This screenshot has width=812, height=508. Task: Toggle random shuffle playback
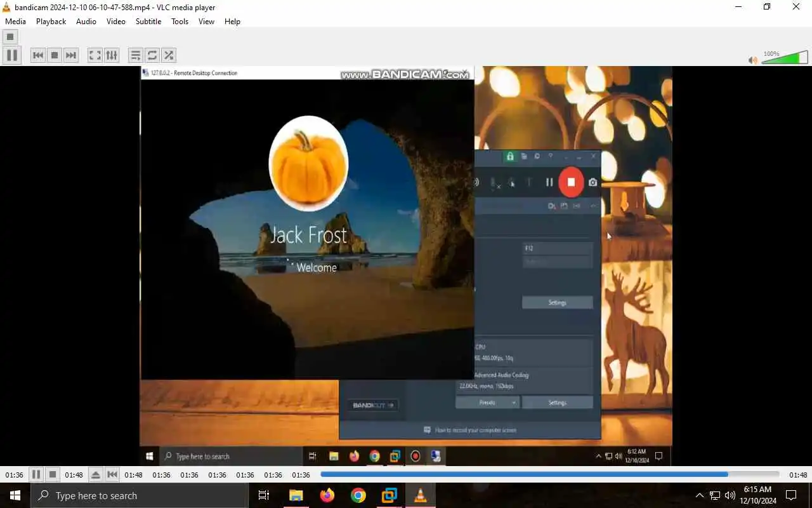(x=168, y=55)
